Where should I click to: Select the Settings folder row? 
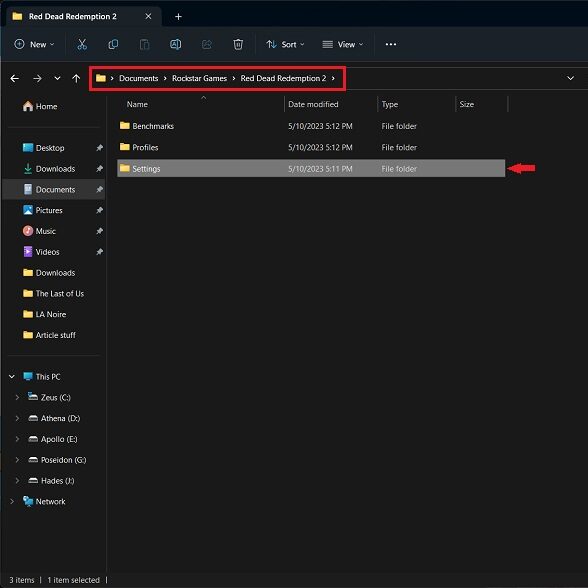pyautogui.click(x=311, y=168)
